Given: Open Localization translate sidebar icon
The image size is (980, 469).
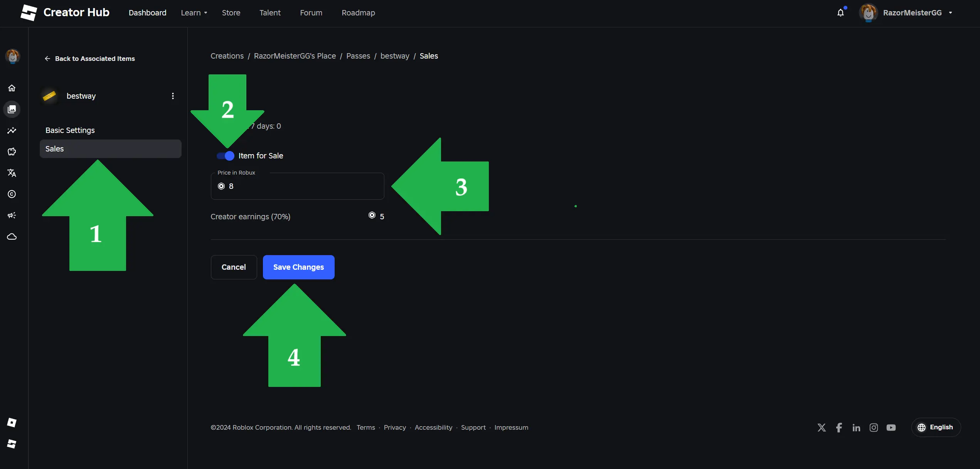Looking at the screenshot, I should 12,173.
